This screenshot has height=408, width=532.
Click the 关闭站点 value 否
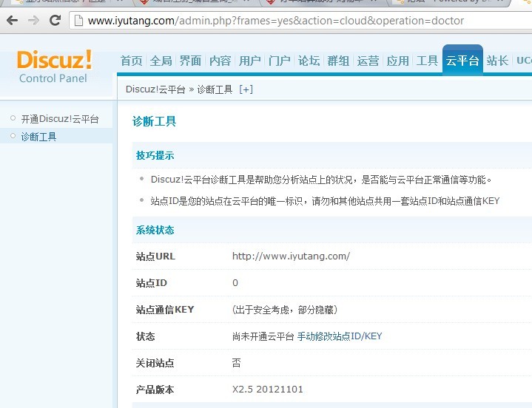click(x=237, y=363)
